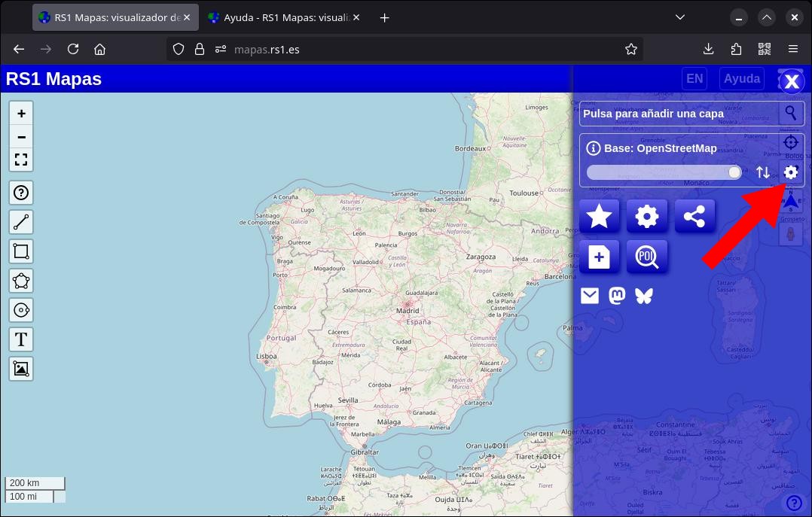Screen dimensions: 812x517
Task: Click the Málaga label on the map
Action: [389, 422]
